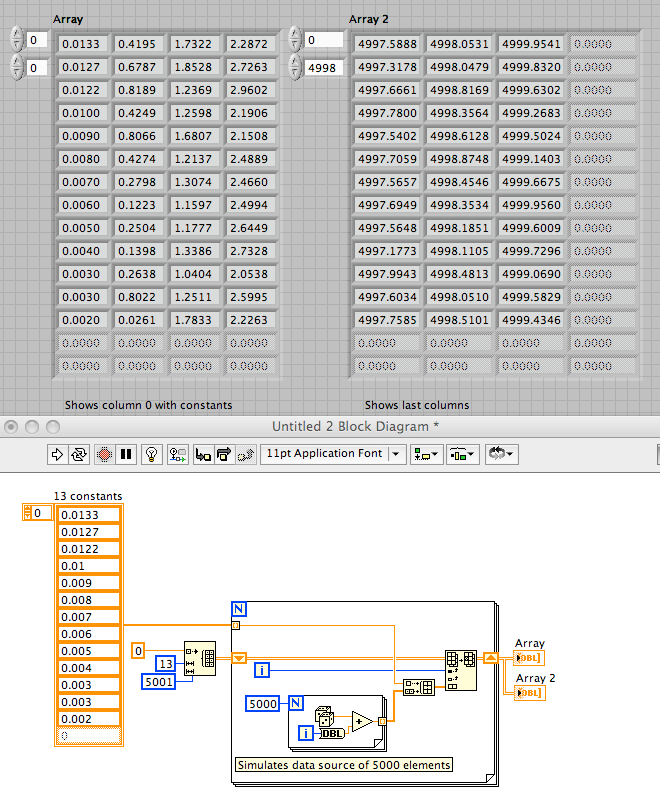Open the Align Objects dropdown
Screen dimensions: 660x796
click(x=426, y=454)
